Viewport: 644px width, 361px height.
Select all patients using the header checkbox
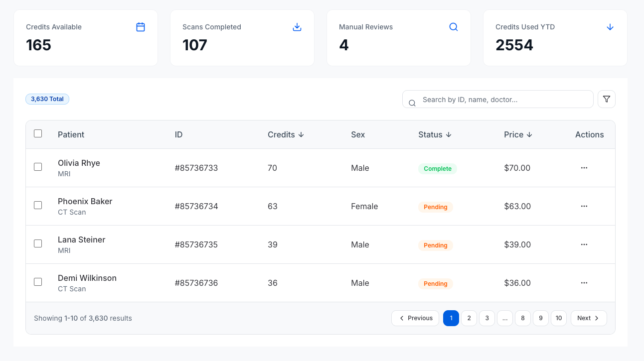[x=38, y=133]
